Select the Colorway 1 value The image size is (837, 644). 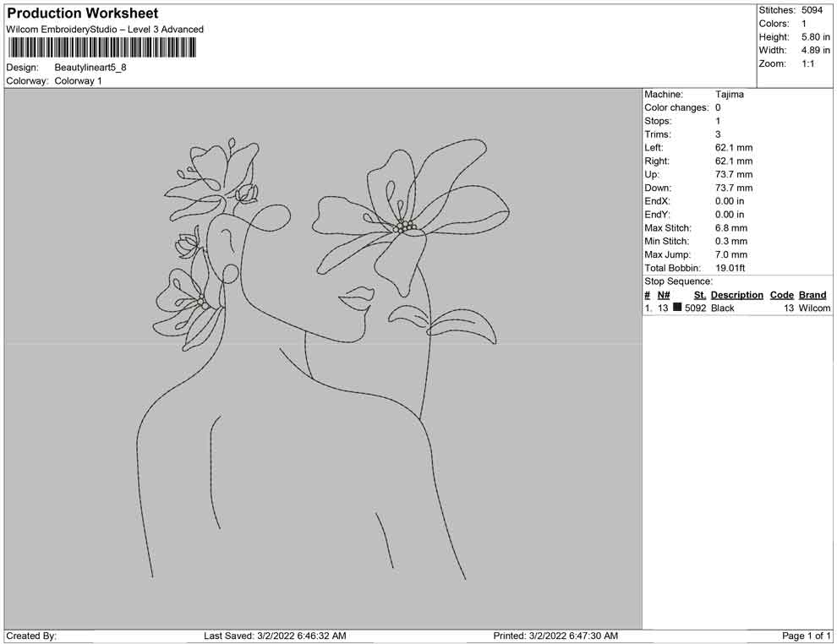coord(78,81)
